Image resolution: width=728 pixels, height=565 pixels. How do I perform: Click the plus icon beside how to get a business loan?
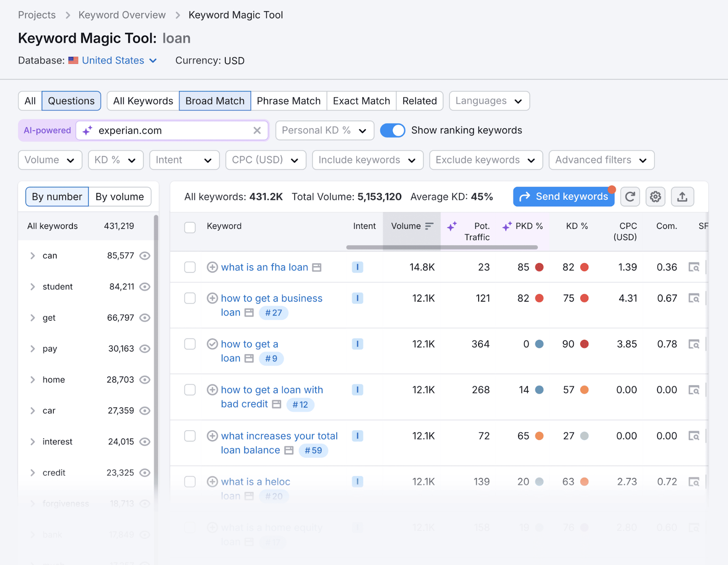212,298
